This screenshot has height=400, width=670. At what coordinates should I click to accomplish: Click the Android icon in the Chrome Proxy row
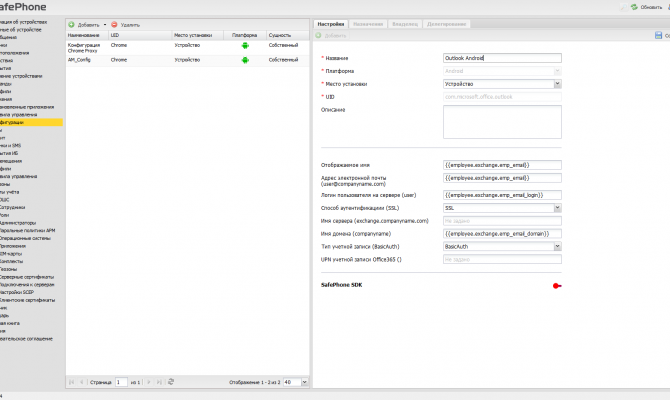click(x=245, y=46)
